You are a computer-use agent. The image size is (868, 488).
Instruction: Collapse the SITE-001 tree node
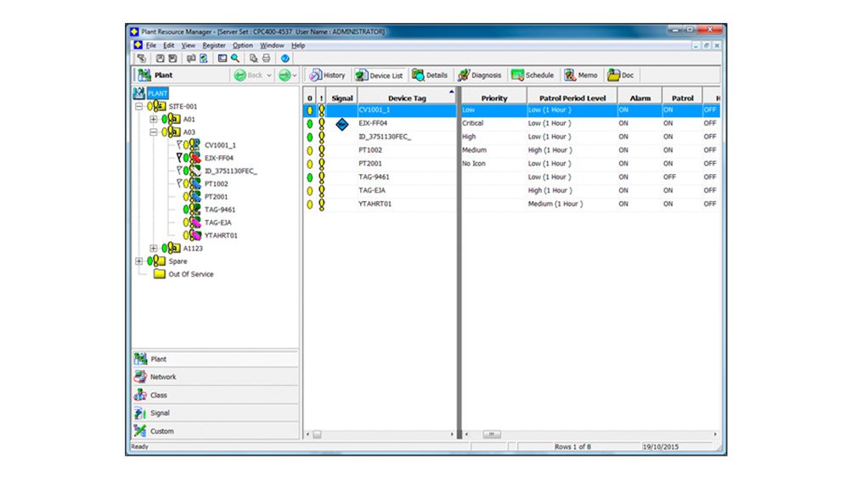point(139,106)
